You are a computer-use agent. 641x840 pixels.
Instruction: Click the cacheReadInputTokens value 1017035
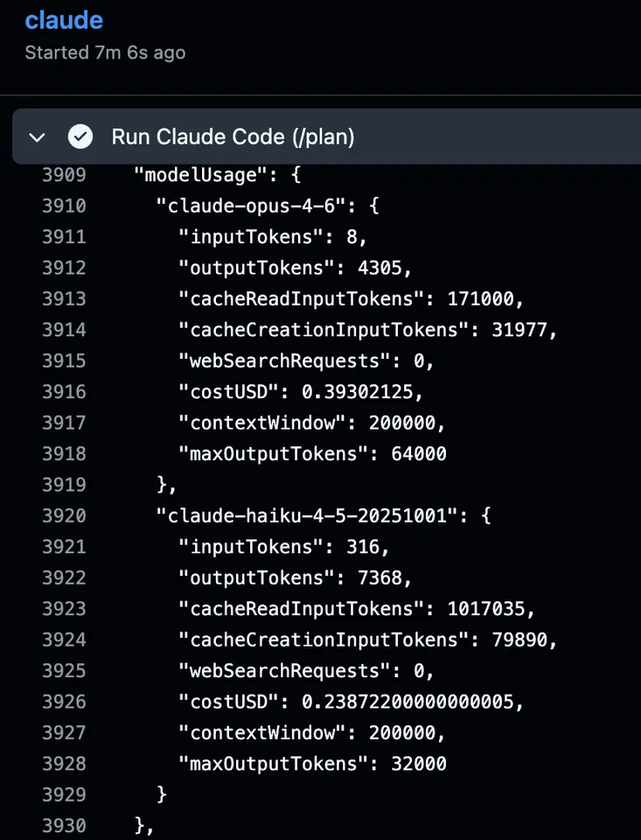[x=491, y=608]
